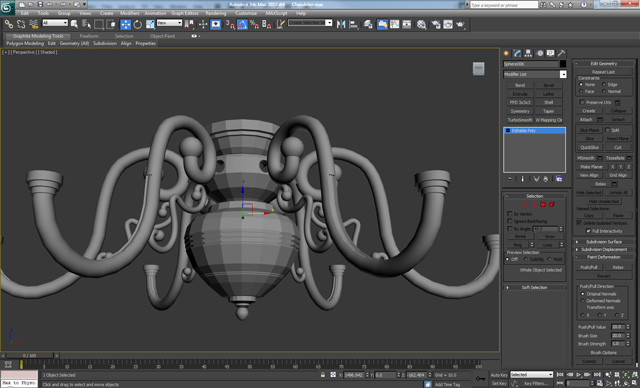Expand the Soft Selection rollout
This screenshot has height=388, width=640.
pyautogui.click(x=535, y=287)
